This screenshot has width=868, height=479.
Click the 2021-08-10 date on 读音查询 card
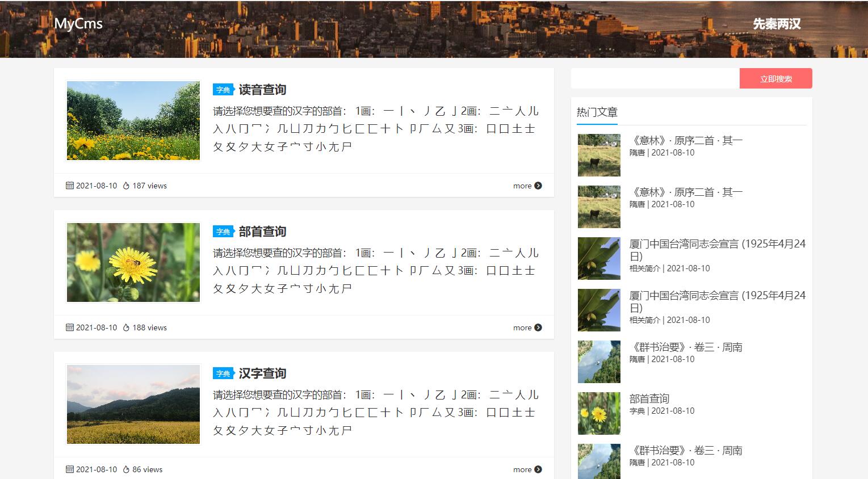(97, 186)
